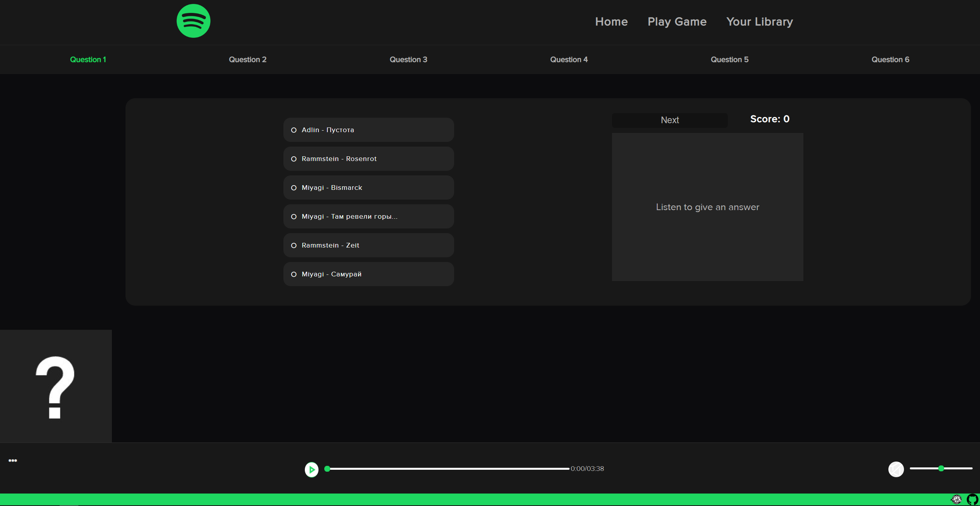The height and width of the screenshot is (506, 980).
Task: Select the Adlin - Пустота answer
Action: coord(368,129)
